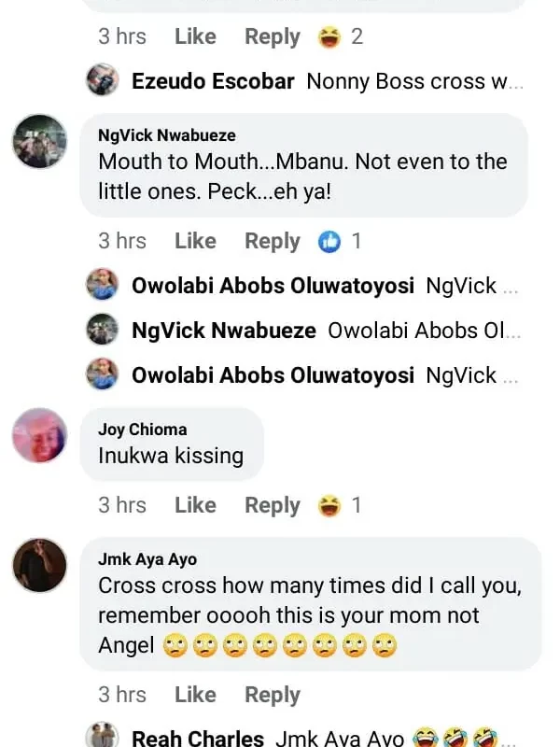This screenshot has height=747, width=560.
Task: Open NgVick Nwabueze's profile picture
Action: click(39, 142)
